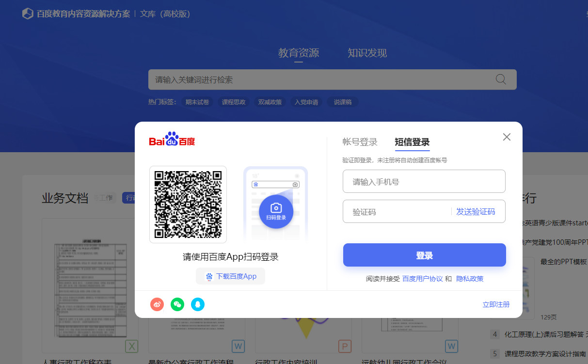This screenshot has height=364, width=588.
Task: Click the 立即注册 link
Action: pos(496,304)
